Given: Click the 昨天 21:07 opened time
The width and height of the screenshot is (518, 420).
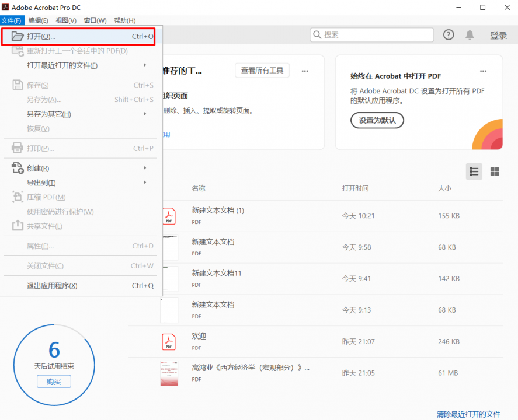Looking at the screenshot, I should [359, 341].
